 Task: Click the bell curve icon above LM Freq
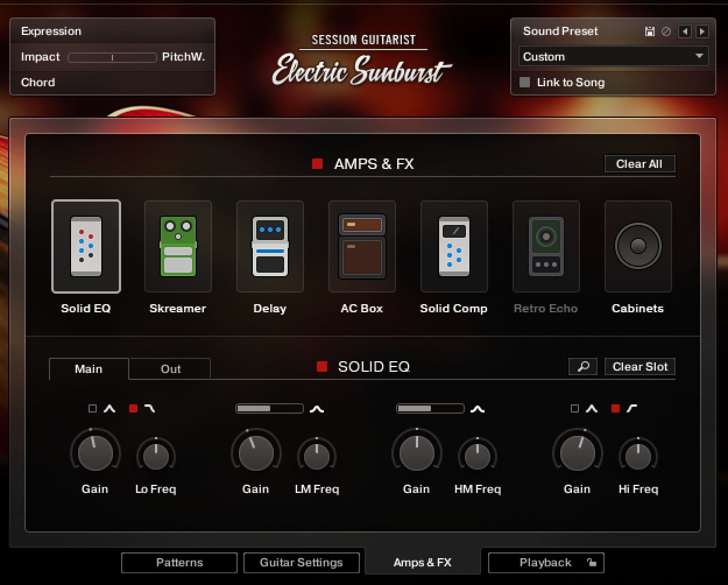(x=317, y=409)
